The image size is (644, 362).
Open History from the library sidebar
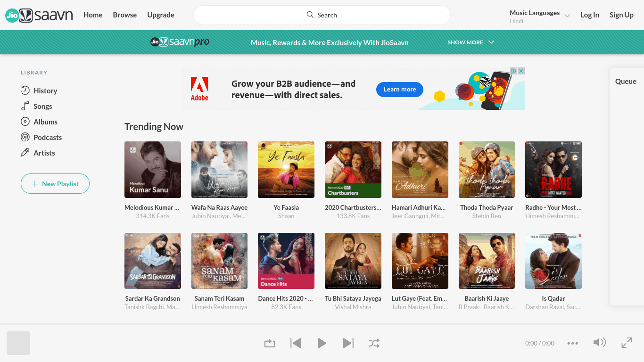tap(39, 90)
